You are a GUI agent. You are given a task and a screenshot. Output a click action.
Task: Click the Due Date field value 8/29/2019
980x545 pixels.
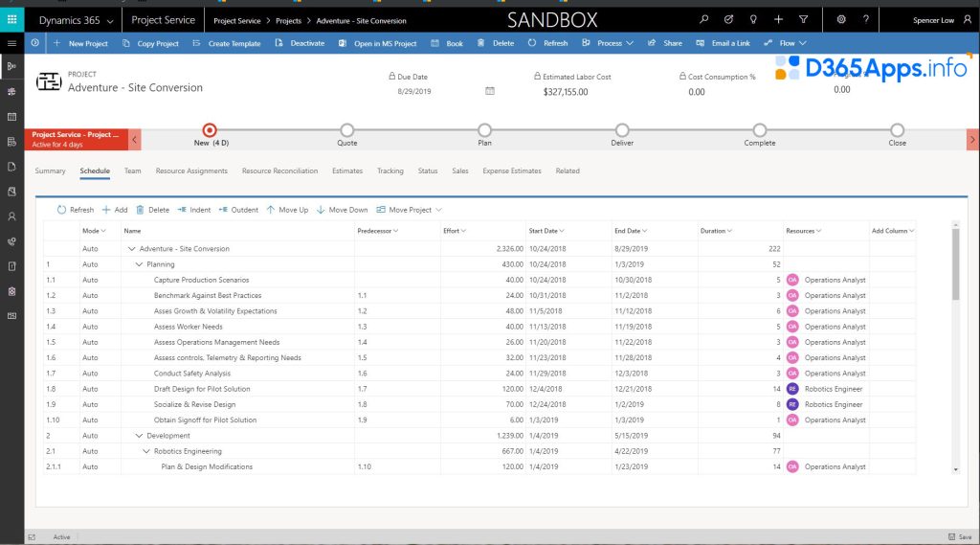coord(414,91)
